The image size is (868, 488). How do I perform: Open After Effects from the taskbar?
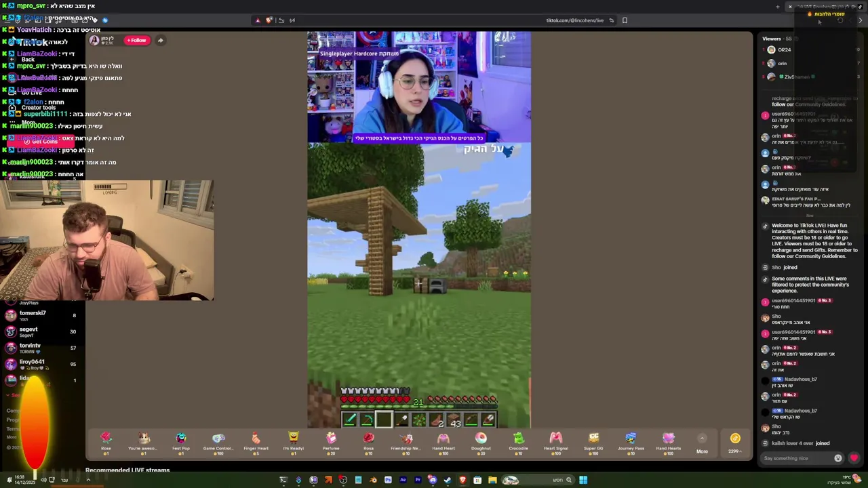[x=403, y=480]
